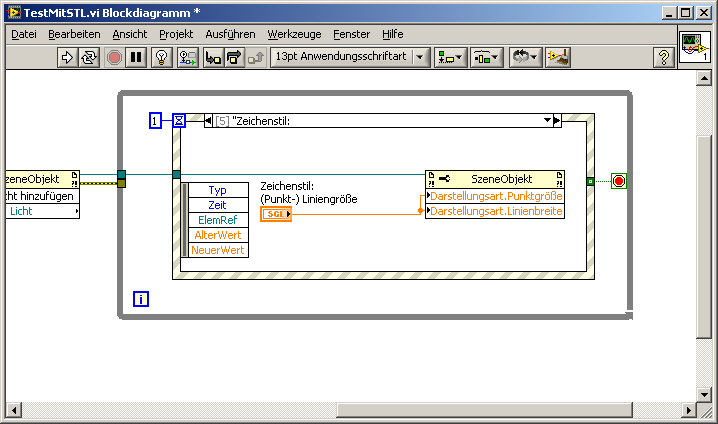
Task: Click the vertical scrollbar thumb
Action: point(704,237)
